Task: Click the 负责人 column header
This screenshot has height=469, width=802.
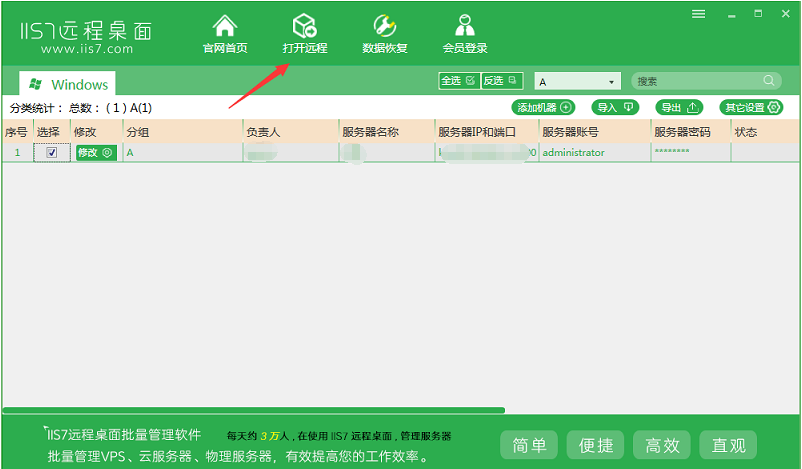Action: [x=291, y=132]
